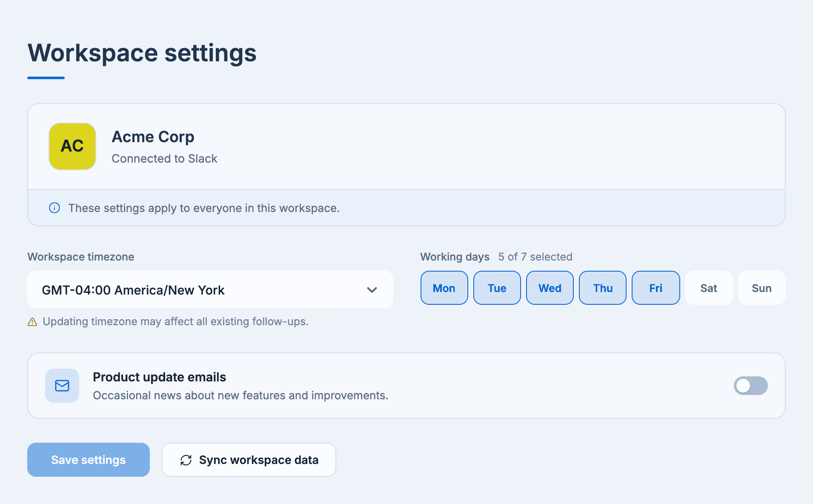The width and height of the screenshot is (813, 504).
Task: Click the Acme Corp workspace name
Action: pyautogui.click(x=153, y=137)
